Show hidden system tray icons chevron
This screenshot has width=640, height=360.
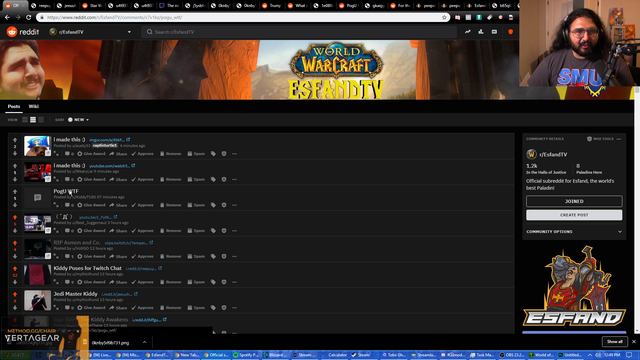coord(590,355)
